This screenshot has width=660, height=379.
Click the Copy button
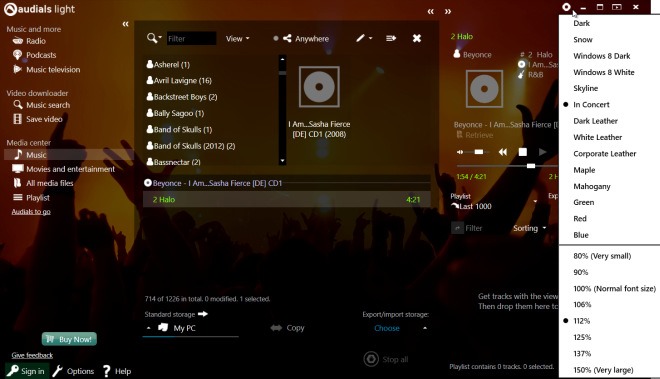click(287, 328)
